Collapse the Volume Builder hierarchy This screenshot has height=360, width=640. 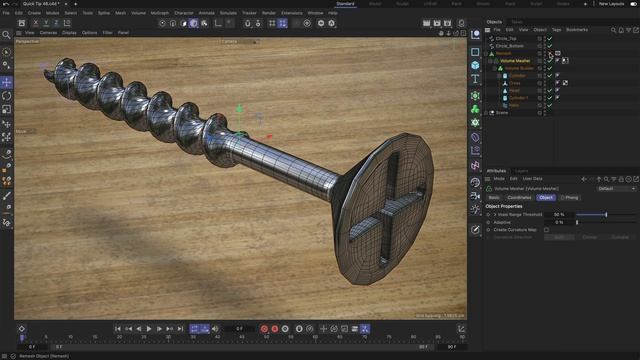495,68
